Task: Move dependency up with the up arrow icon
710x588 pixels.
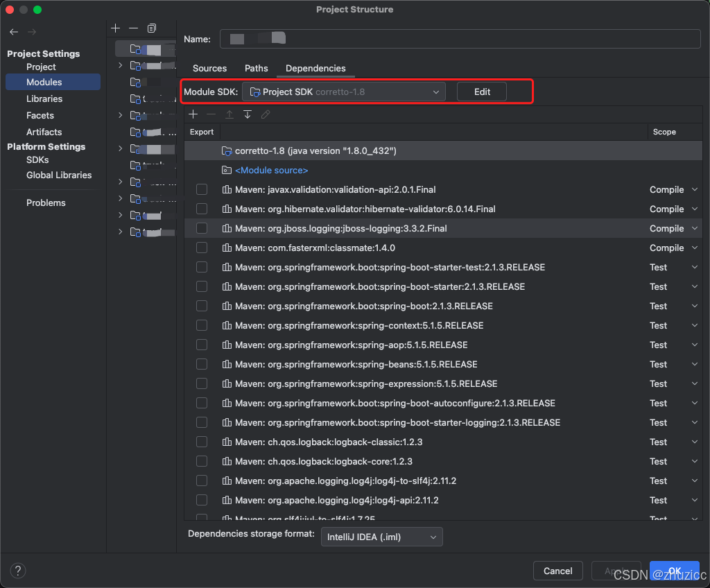Action: [x=230, y=114]
